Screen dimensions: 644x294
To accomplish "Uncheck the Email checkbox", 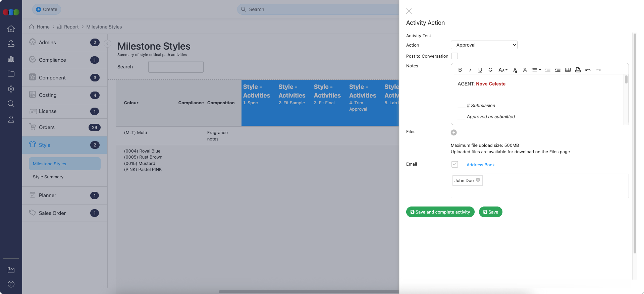I will coord(454,164).
